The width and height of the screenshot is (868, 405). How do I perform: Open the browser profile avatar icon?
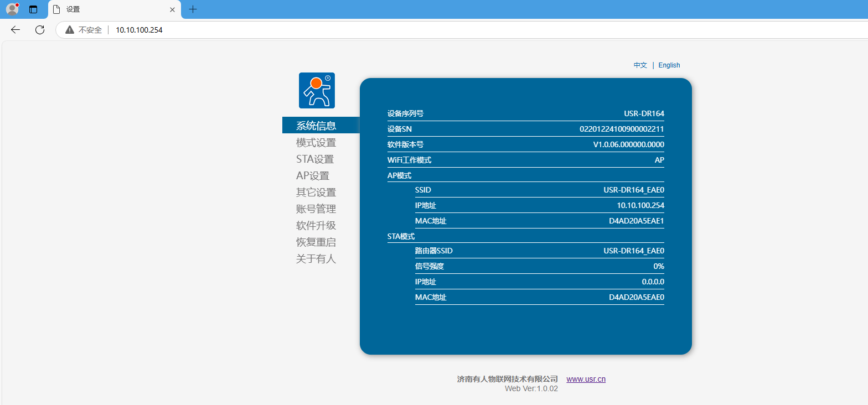tap(12, 9)
